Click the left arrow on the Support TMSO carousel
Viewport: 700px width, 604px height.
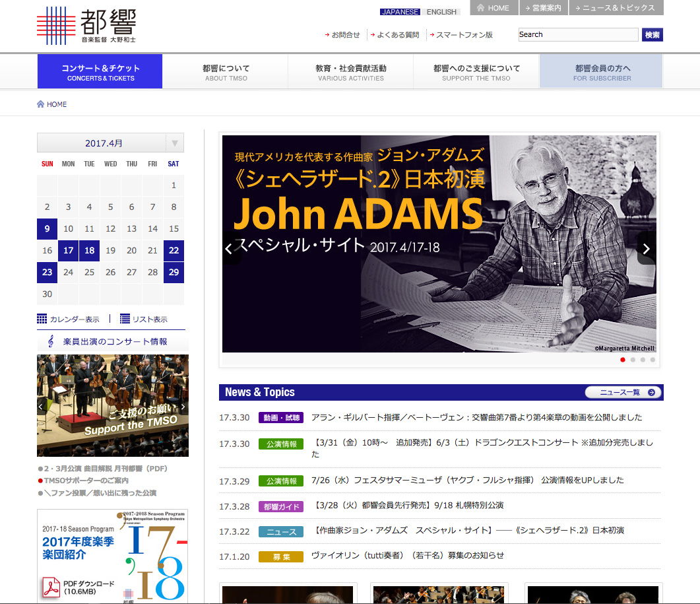click(42, 407)
